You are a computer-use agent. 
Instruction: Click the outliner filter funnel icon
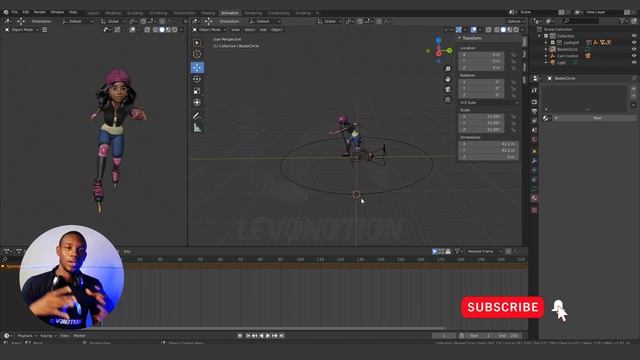tap(622, 21)
